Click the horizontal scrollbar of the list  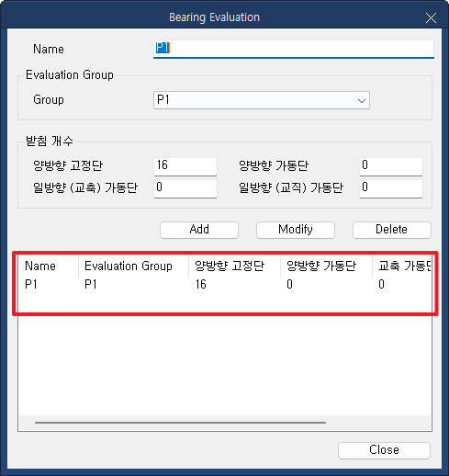(x=181, y=423)
